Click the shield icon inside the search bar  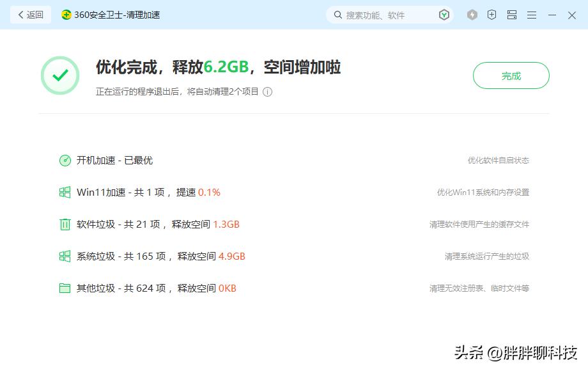[x=444, y=14]
